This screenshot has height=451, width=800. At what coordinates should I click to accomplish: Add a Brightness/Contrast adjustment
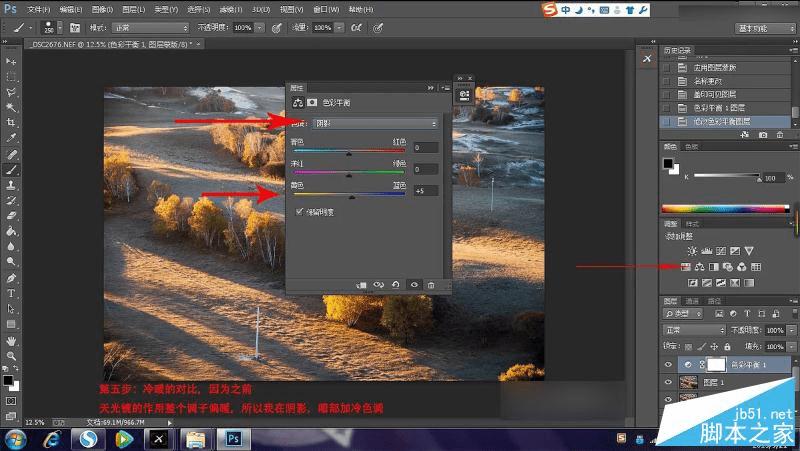(x=692, y=251)
